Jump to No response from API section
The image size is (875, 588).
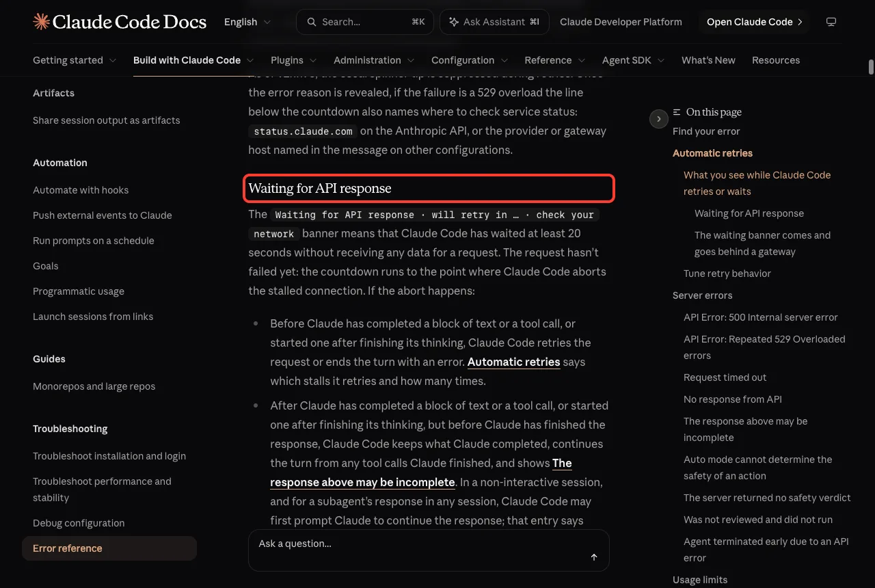point(733,399)
